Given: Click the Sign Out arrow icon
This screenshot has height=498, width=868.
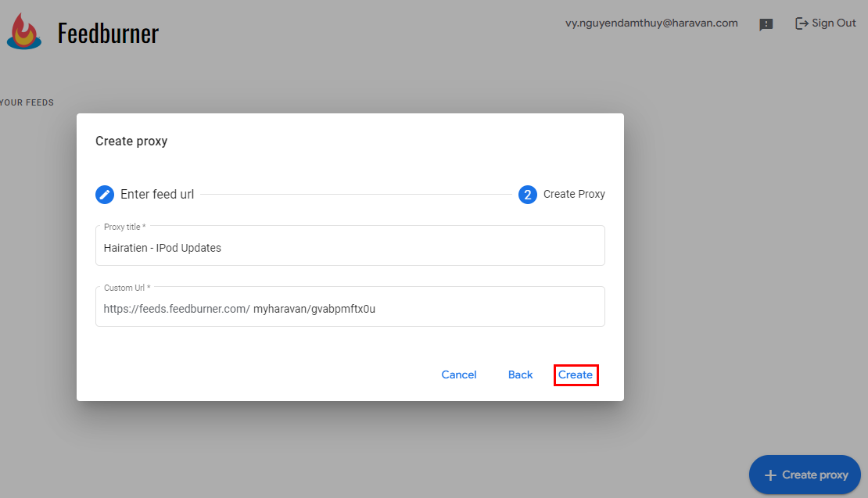Looking at the screenshot, I should (x=802, y=23).
